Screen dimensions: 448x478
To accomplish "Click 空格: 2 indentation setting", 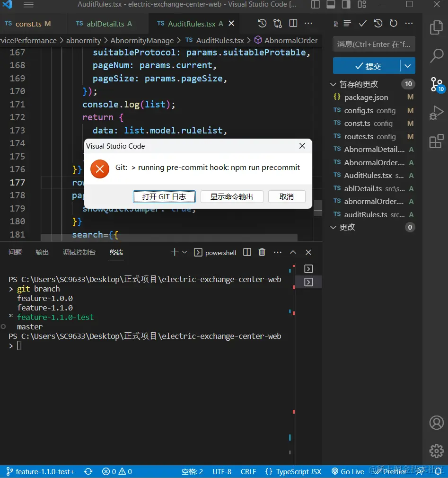I will pyautogui.click(x=193, y=471).
